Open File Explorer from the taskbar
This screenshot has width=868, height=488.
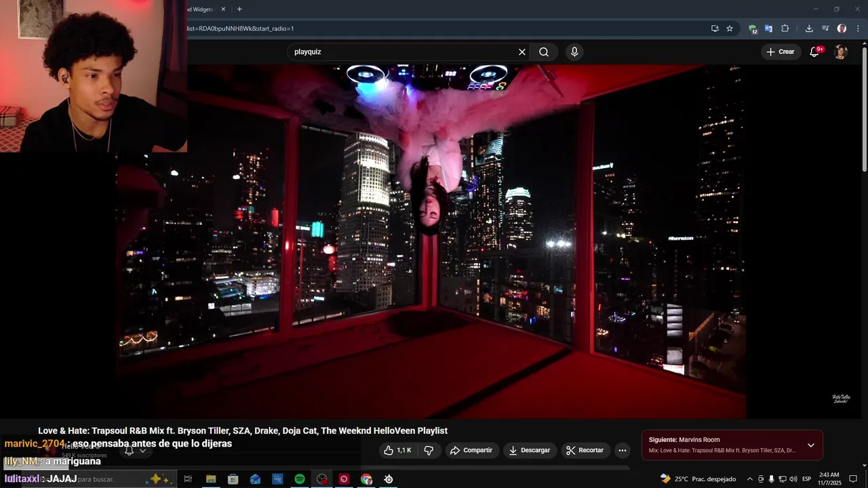[211, 479]
